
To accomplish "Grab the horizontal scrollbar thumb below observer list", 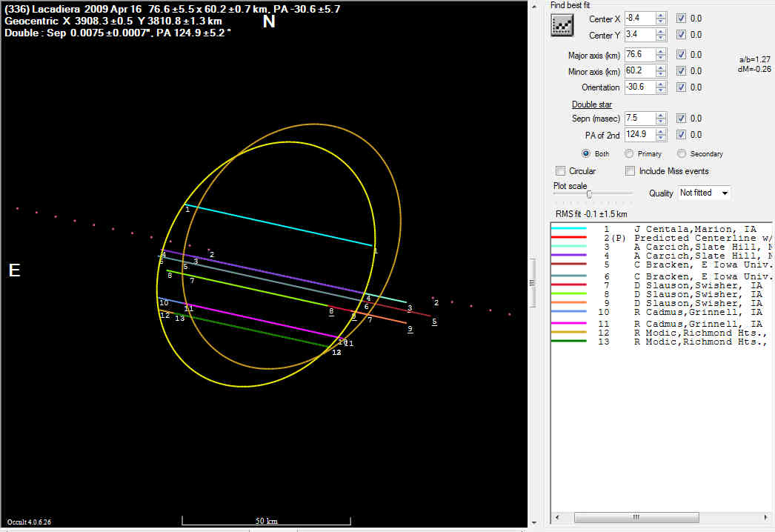I will (635, 516).
